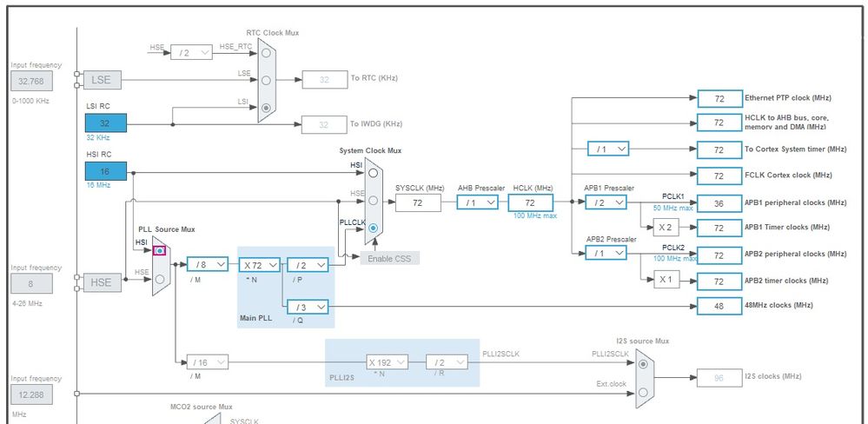The image size is (868, 424).
Task: Click the 12.288 external clock frequency field
Action: click(31, 394)
